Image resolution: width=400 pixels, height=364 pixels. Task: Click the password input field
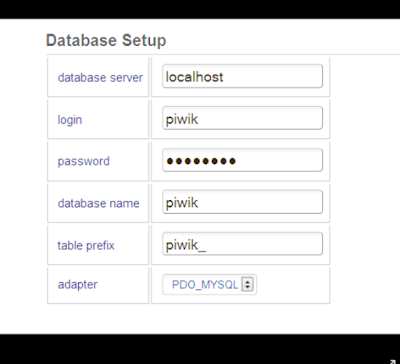(x=242, y=160)
